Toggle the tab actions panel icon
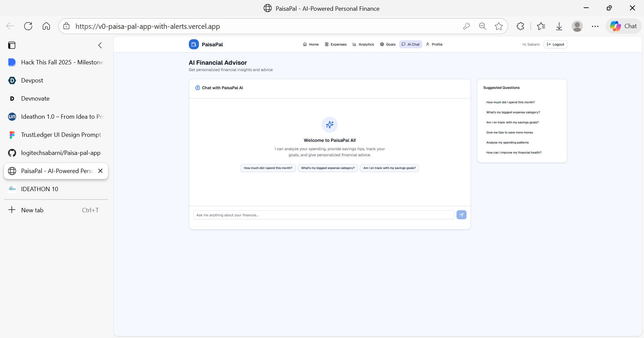The height and width of the screenshot is (338, 644). click(12, 45)
